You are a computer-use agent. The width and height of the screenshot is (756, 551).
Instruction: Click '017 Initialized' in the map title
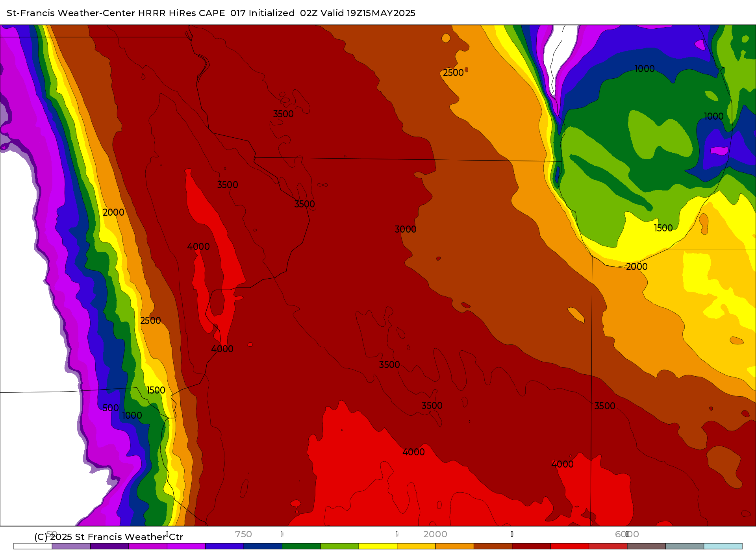263,13
